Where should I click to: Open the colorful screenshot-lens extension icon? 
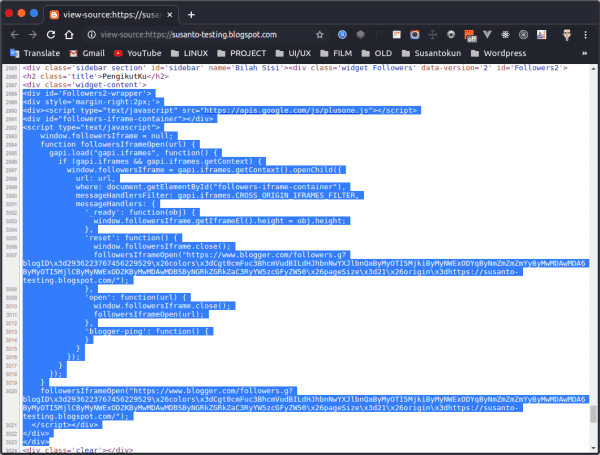pyautogui.click(x=414, y=35)
